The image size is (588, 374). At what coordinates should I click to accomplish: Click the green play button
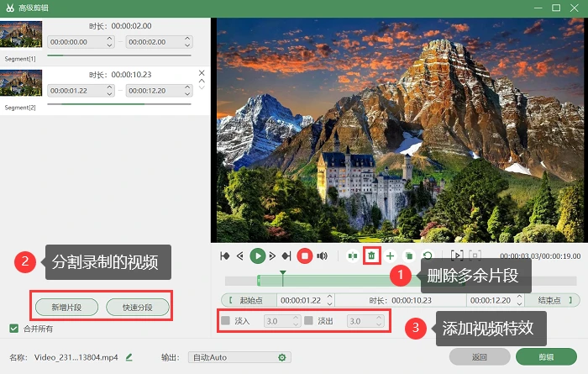pos(258,256)
